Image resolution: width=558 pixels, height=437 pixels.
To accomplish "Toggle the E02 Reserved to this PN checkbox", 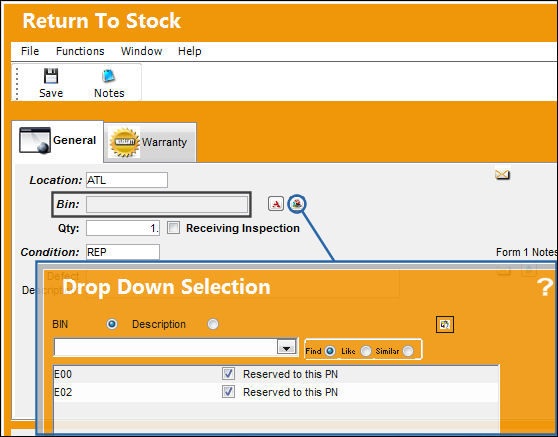I will (x=228, y=392).
